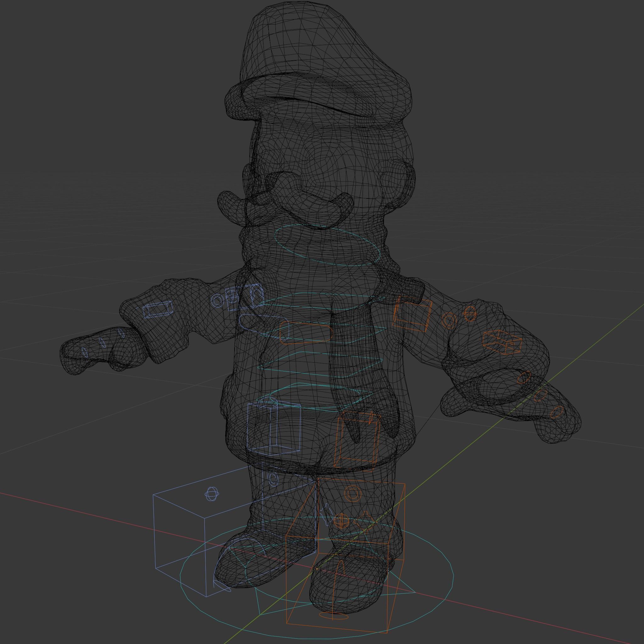Select the orange double-ring upper arm control
Viewport: 644px width, 644px height.
(x=448, y=321)
